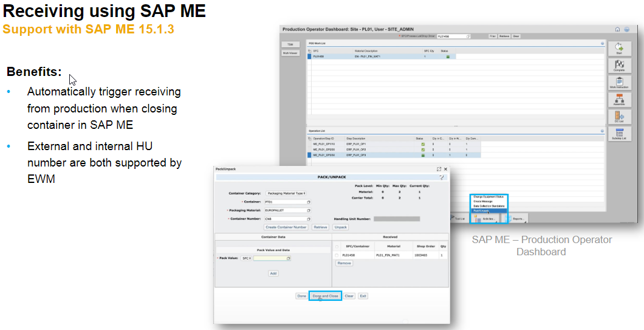Image resolution: width=644 pixels, height=330 pixels.
Task: Click the Handling Unit Number grey field
Action: click(397, 219)
